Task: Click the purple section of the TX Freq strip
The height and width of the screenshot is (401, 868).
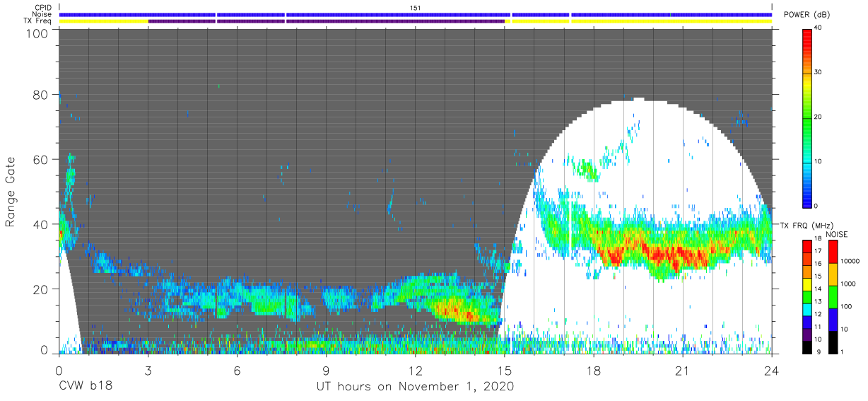Action: tap(326, 21)
